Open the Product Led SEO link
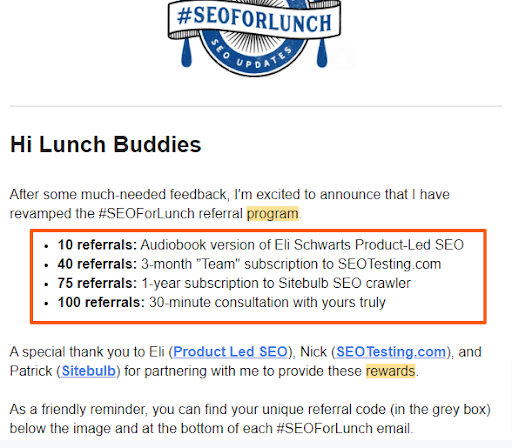 [230, 352]
